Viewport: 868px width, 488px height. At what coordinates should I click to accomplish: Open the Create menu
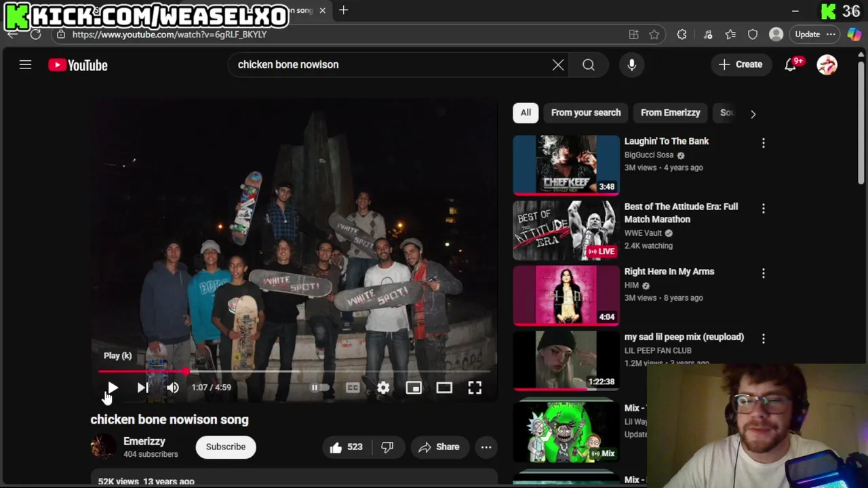741,64
